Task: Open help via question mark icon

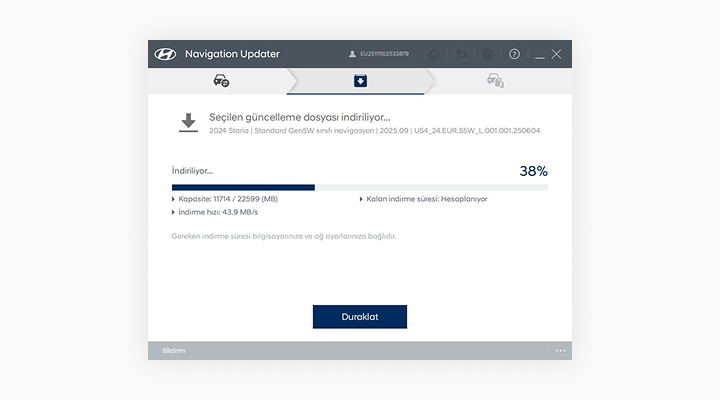Action: click(514, 54)
